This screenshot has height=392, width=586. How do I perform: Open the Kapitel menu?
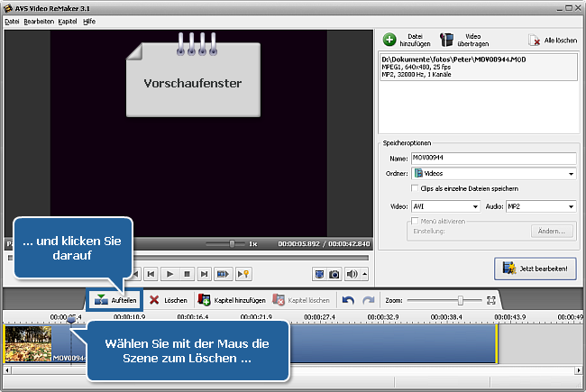coord(68,22)
